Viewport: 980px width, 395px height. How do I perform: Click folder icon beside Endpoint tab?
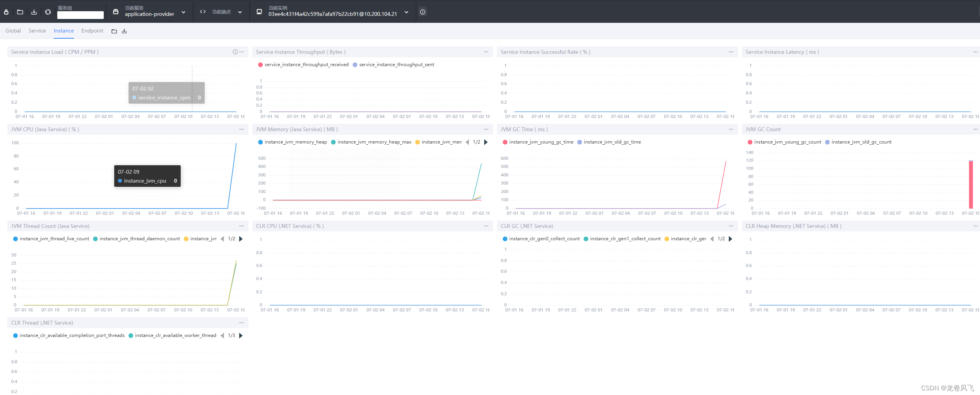(114, 31)
